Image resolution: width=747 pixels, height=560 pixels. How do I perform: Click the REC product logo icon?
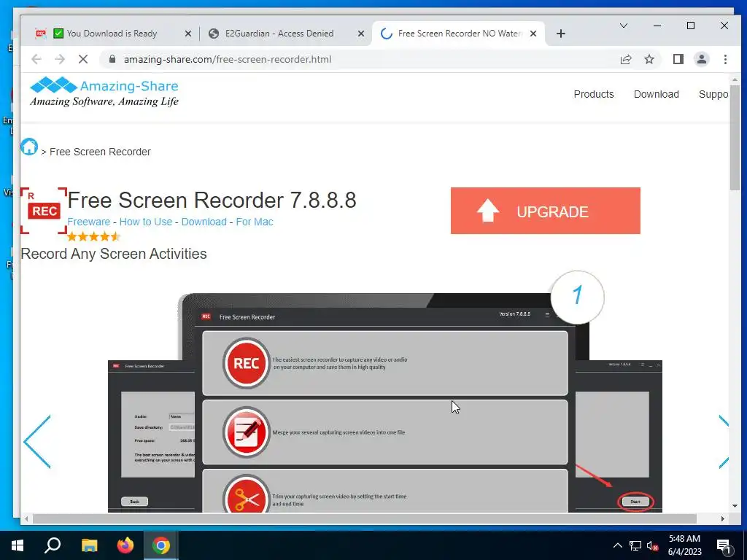tap(43, 211)
